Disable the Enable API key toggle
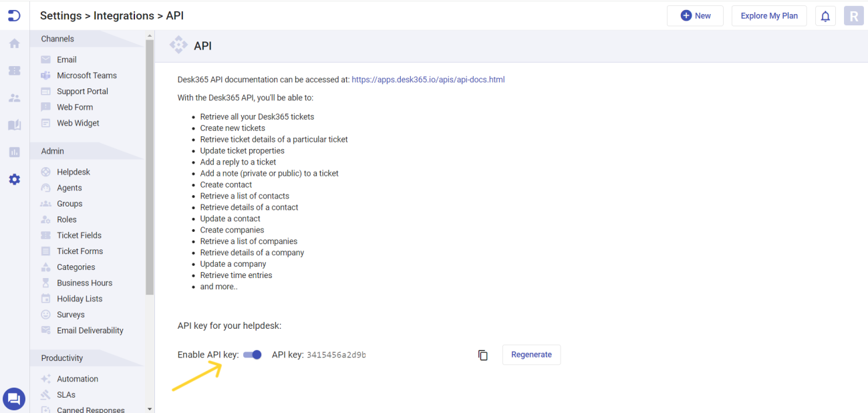Screen dimensions: 868x413 pos(252,355)
